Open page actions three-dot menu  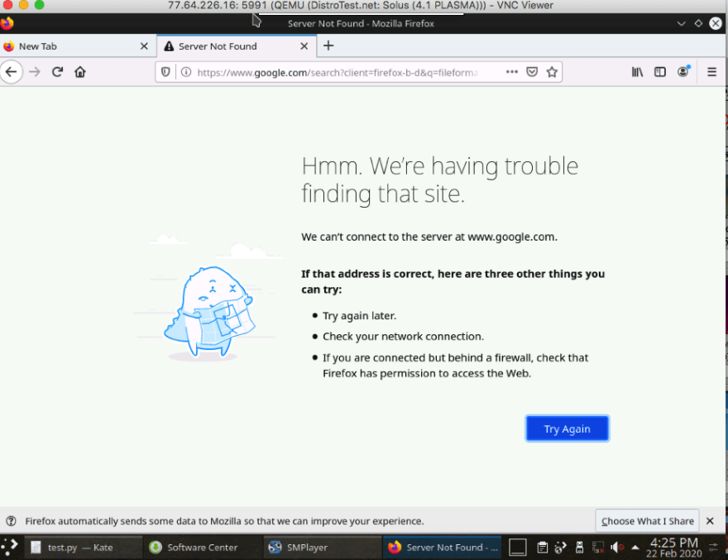pyautogui.click(x=511, y=72)
